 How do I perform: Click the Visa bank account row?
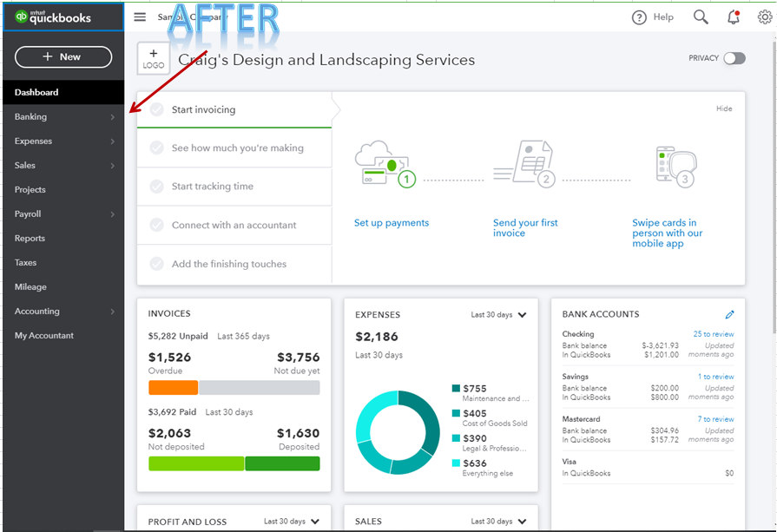click(648, 467)
